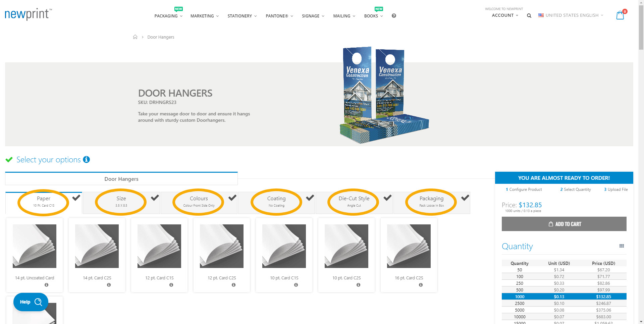Select quantity row 2500
This screenshot has width=644, height=324.
click(564, 303)
